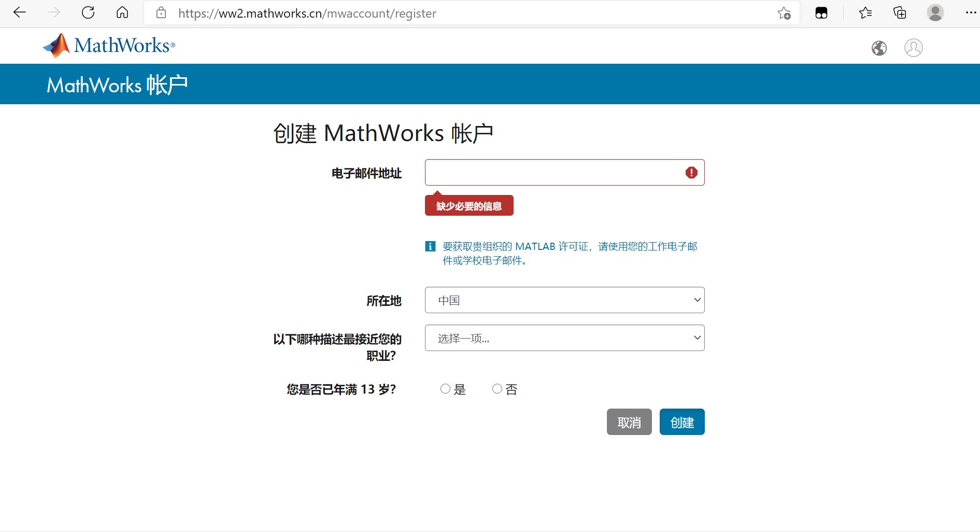This screenshot has width=980, height=532.
Task: Click the 电子邮件地址 input field
Action: [565, 173]
